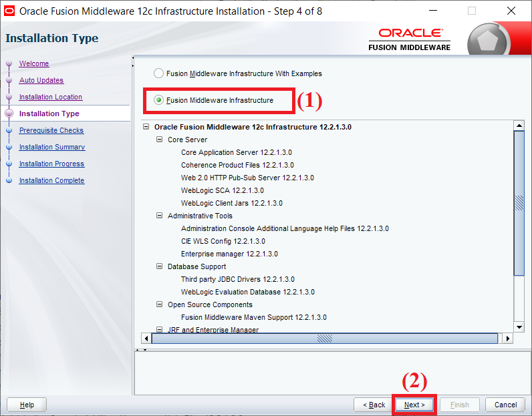
Task: Click the Welcome step bullet icon
Action: pos(9,63)
